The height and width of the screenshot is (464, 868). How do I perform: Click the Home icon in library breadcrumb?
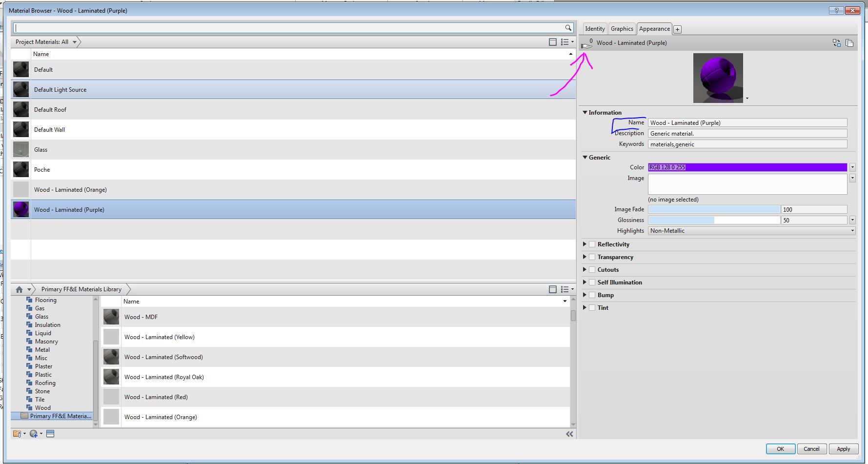coord(20,289)
